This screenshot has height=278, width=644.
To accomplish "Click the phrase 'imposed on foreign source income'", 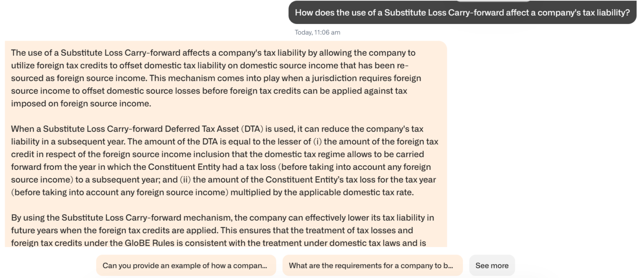I will point(81,104).
